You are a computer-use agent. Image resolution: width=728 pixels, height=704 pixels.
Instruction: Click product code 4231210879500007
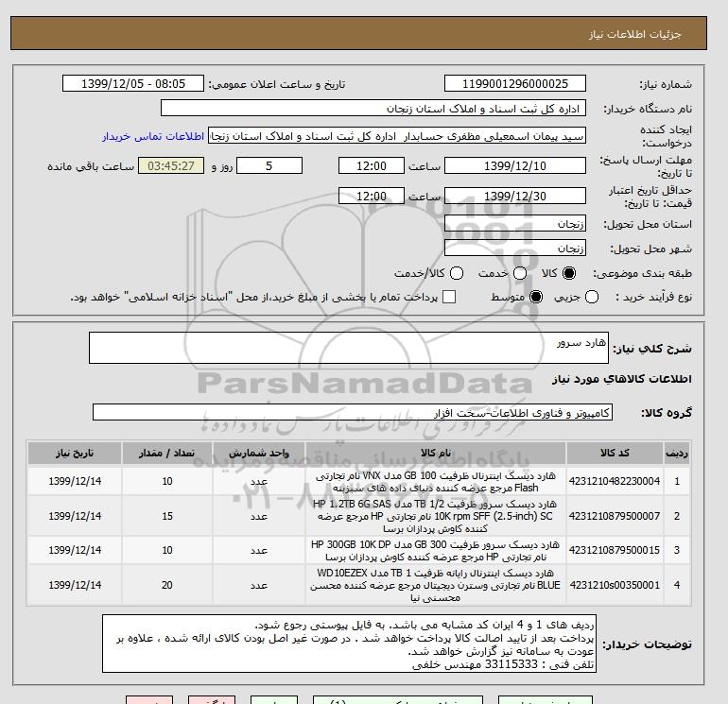point(615,516)
